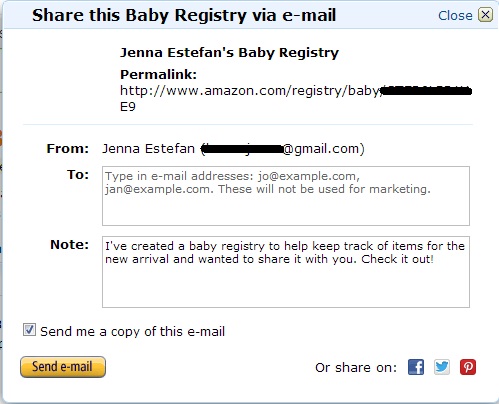499x404 pixels.
Task: Click inside the Note message text box
Action: pyautogui.click(x=286, y=272)
